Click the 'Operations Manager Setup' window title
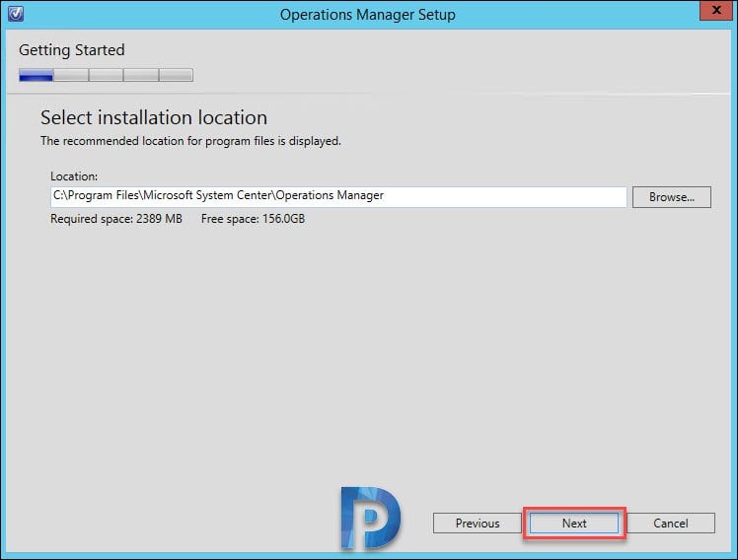 (x=368, y=15)
